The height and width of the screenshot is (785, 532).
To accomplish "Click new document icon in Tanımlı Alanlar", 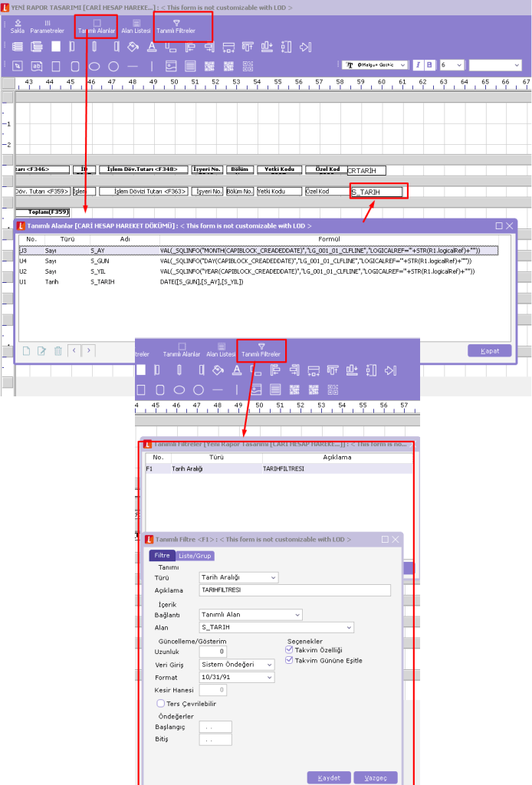I will 26,351.
